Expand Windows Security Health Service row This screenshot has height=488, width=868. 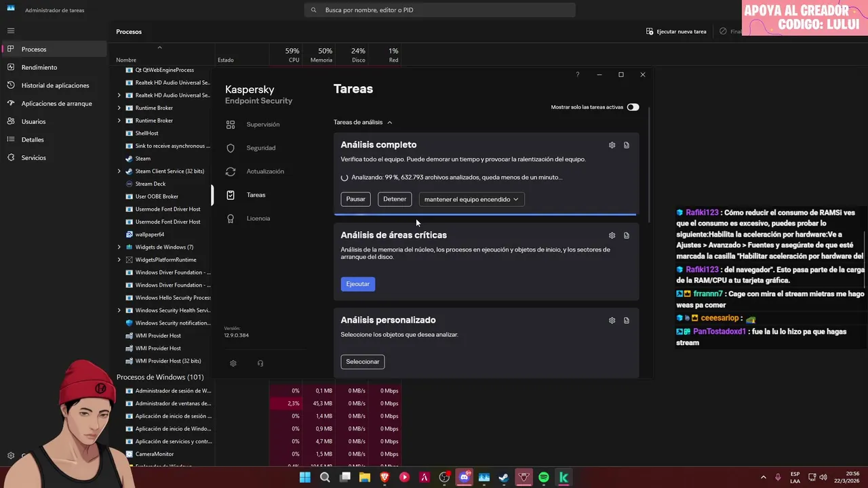point(119,310)
